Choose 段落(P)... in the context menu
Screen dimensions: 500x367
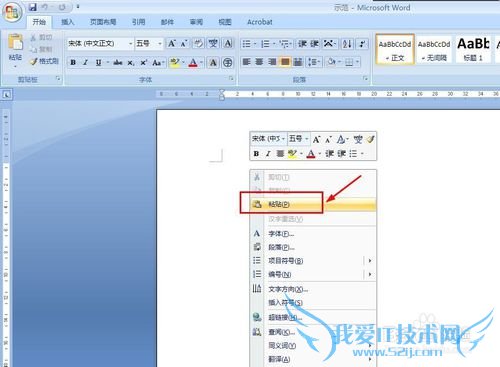pyautogui.click(x=313, y=247)
